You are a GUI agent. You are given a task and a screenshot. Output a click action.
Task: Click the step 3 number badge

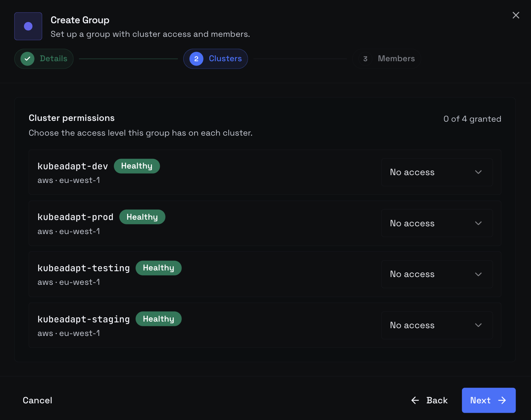(365, 59)
